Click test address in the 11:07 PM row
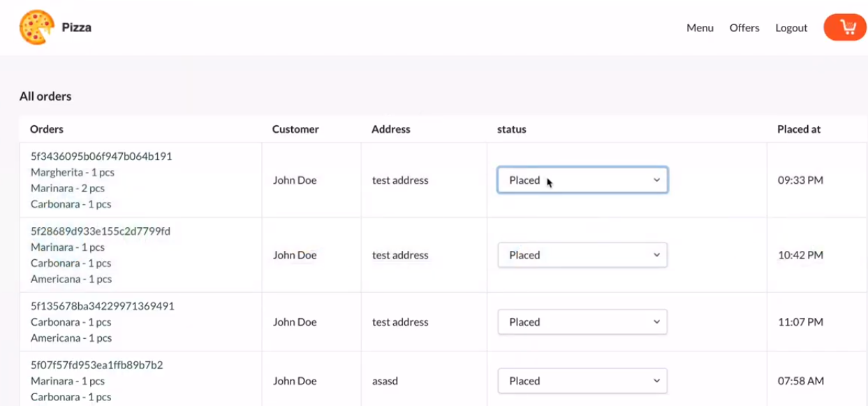868x406 pixels. [400, 322]
